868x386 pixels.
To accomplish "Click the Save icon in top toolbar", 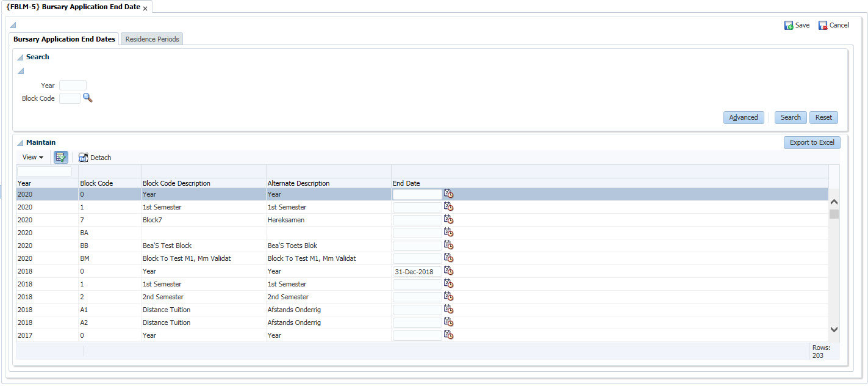I will click(789, 26).
